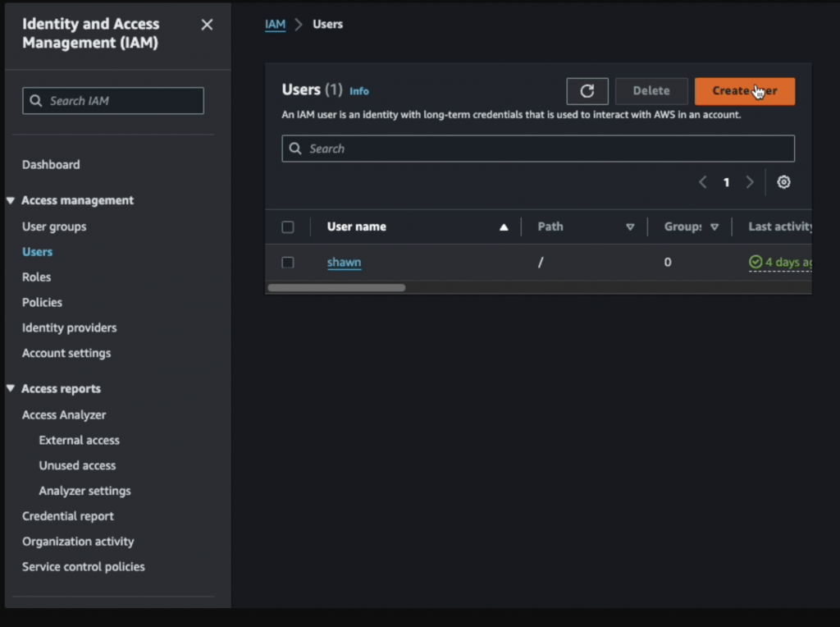
Task: Open Organization activity
Action: pos(78,542)
